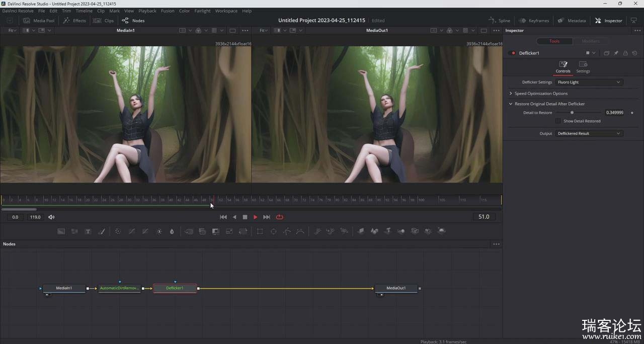Add a Brightness Contrast node (sun icon)
Viewport: 644px width, 344px height.
159,231
